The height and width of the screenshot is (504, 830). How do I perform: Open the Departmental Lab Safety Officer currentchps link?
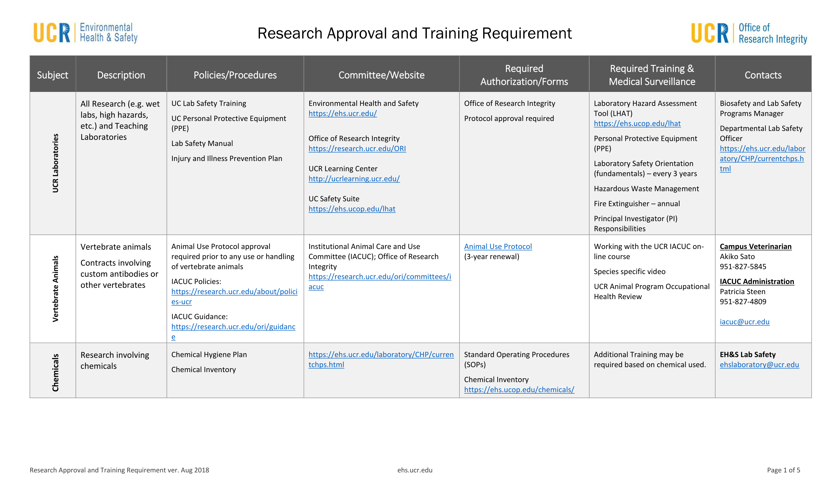(762, 159)
